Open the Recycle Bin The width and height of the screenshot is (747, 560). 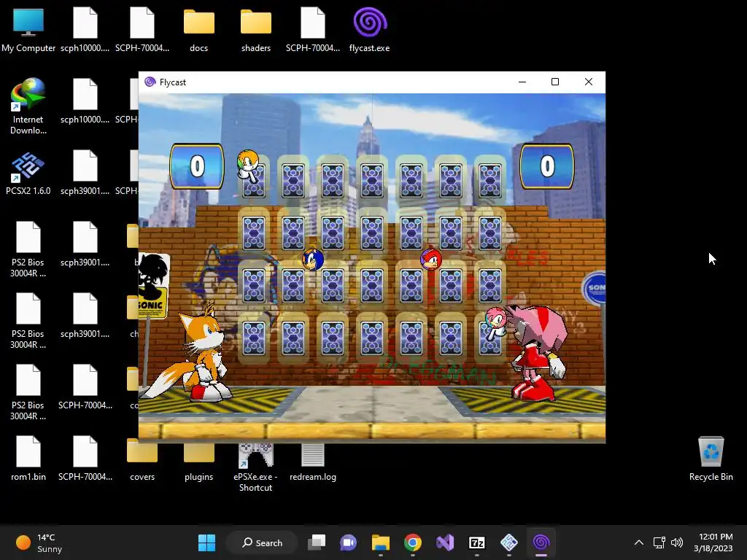[711, 458]
